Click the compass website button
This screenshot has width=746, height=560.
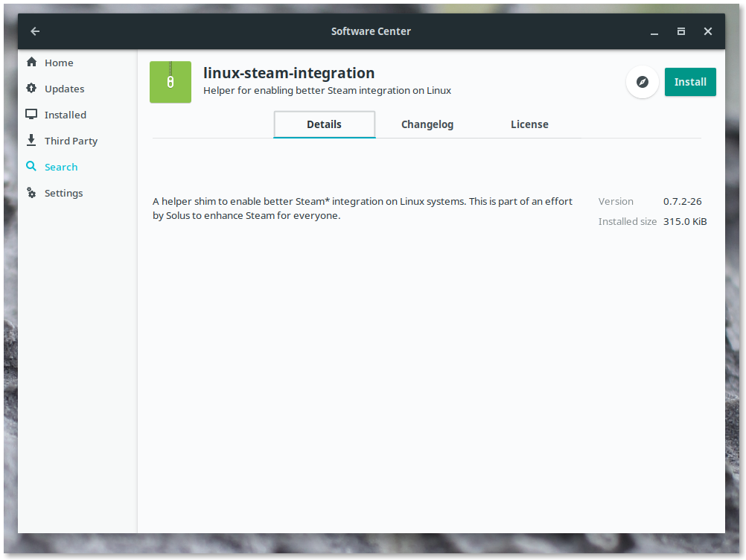pyautogui.click(x=643, y=82)
